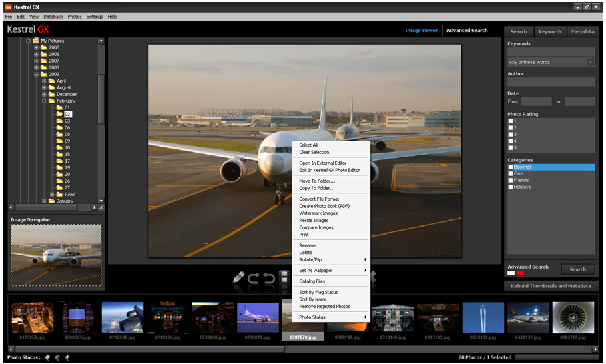Choose Sort By Name
Image resolution: width=606 pixels, height=364 pixels.
pyautogui.click(x=331, y=299)
